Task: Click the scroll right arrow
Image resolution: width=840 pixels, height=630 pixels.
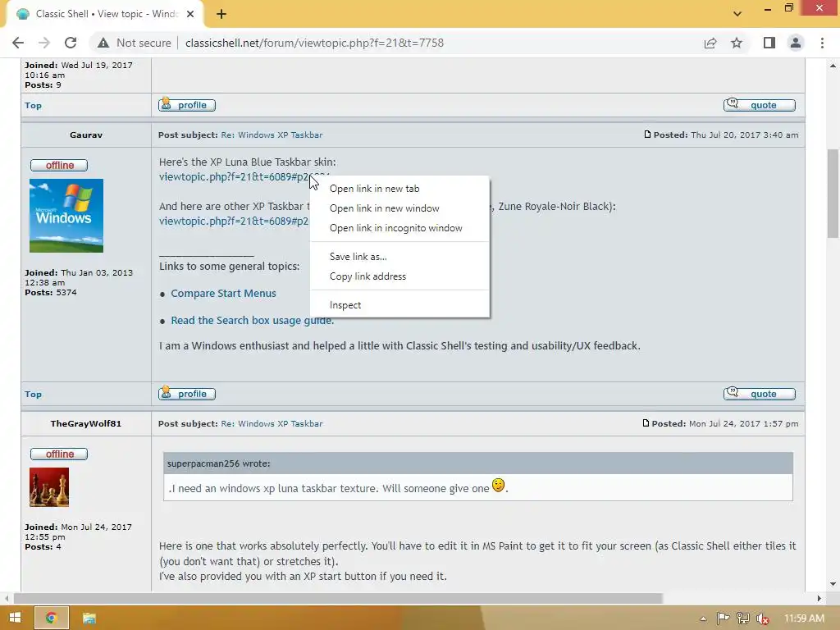Action: click(819, 598)
